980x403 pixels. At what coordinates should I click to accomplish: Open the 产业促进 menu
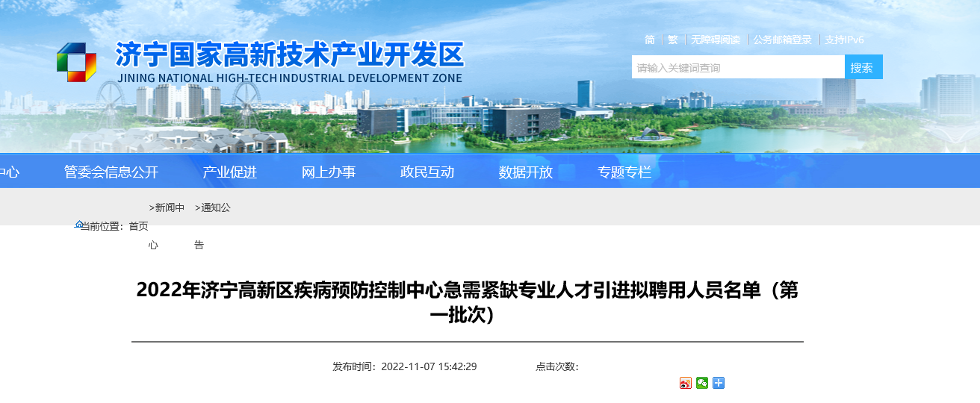[229, 172]
